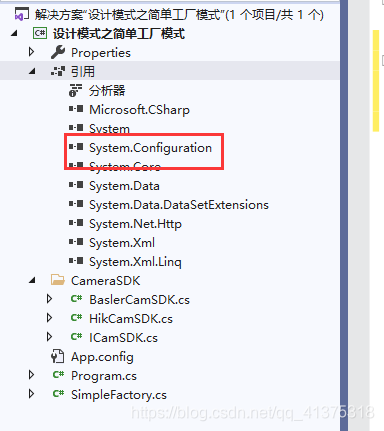Click the System.Xml.Linq reference icon
The height and width of the screenshot is (431, 384).
[x=76, y=261]
